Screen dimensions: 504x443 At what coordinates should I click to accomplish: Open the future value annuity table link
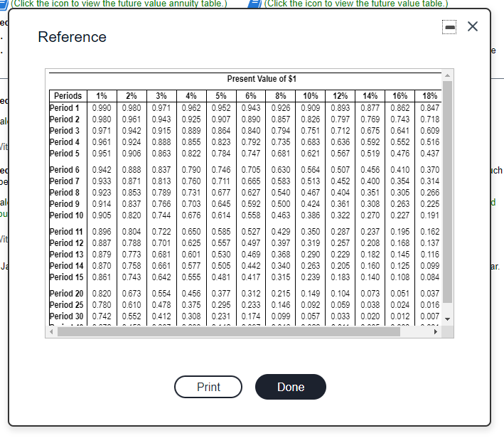(x=119, y=4)
